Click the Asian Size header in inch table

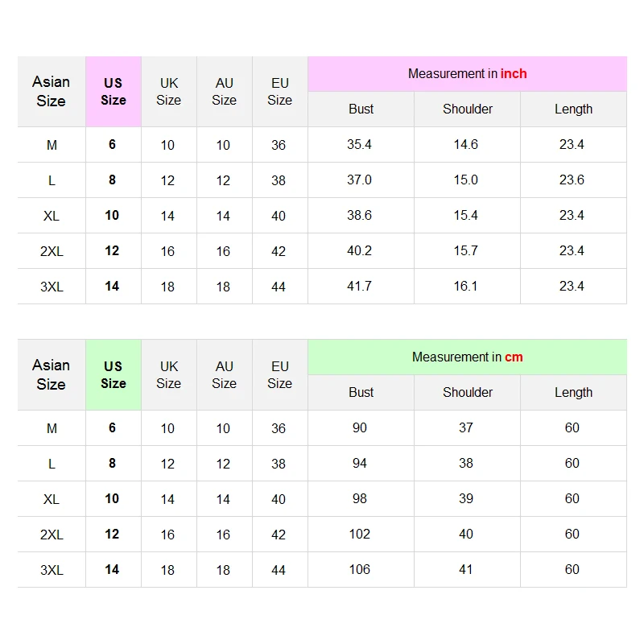pos(52,91)
